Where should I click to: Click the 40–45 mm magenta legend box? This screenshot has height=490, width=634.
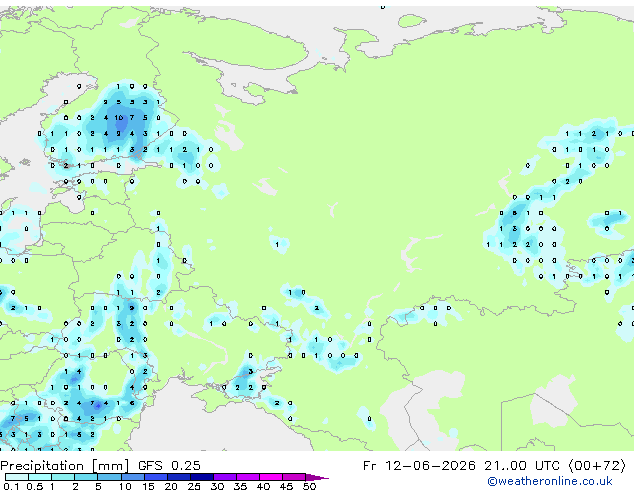(x=271, y=477)
